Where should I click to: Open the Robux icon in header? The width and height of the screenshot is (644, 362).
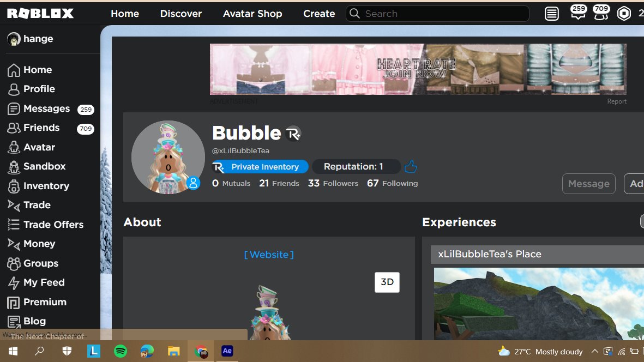pyautogui.click(x=624, y=14)
